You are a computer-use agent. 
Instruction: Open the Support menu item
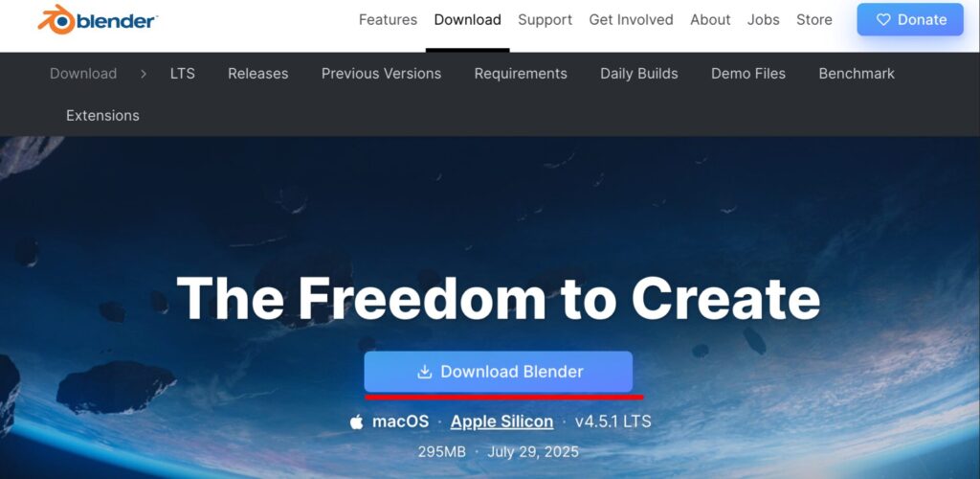545,20
